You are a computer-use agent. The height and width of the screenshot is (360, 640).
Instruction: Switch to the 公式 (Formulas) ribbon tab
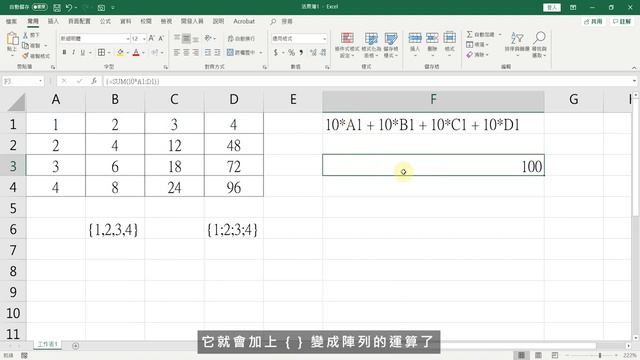[x=105, y=21]
